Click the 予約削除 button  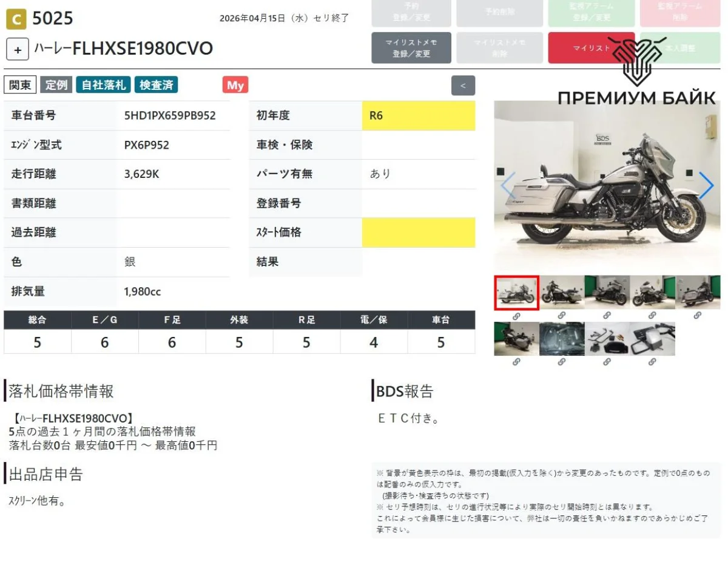point(500,12)
